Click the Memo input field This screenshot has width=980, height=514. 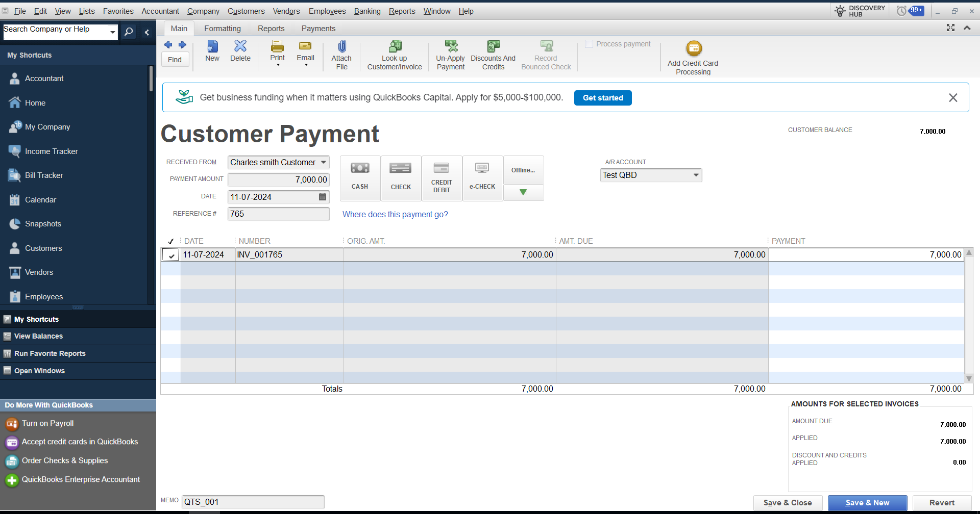(253, 502)
